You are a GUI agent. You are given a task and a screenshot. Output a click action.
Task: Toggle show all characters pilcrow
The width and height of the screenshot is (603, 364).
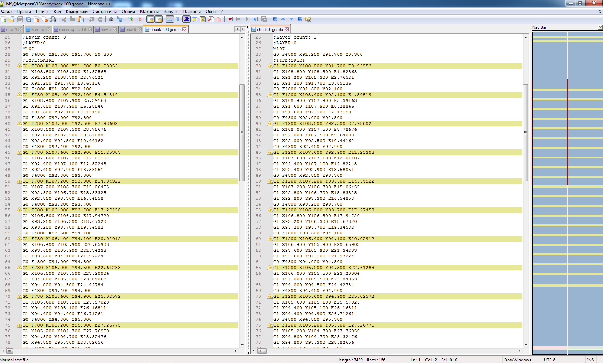(178, 19)
